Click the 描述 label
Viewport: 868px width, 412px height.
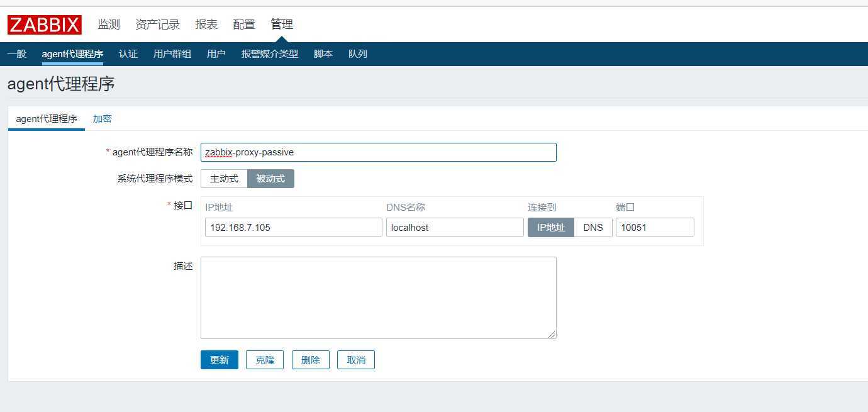click(183, 266)
